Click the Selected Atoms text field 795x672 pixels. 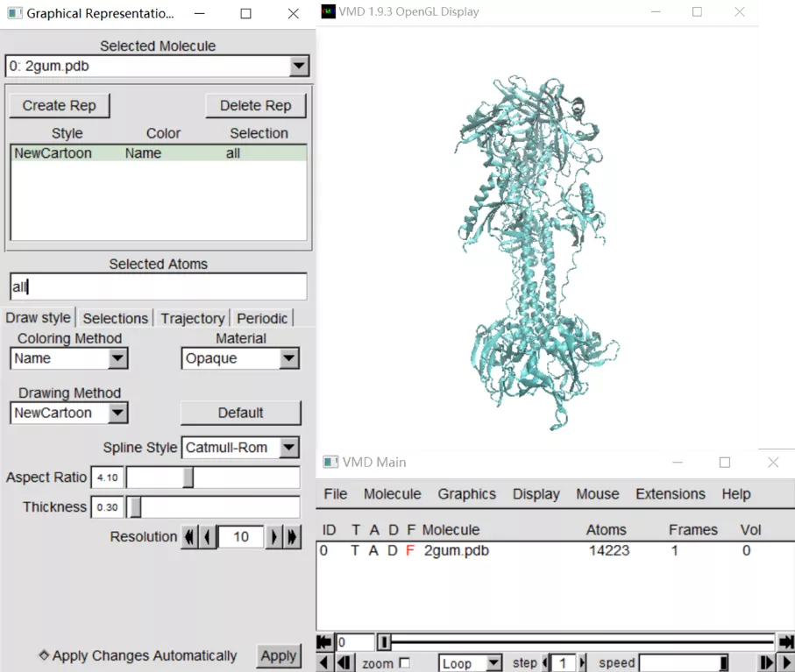tap(158, 286)
